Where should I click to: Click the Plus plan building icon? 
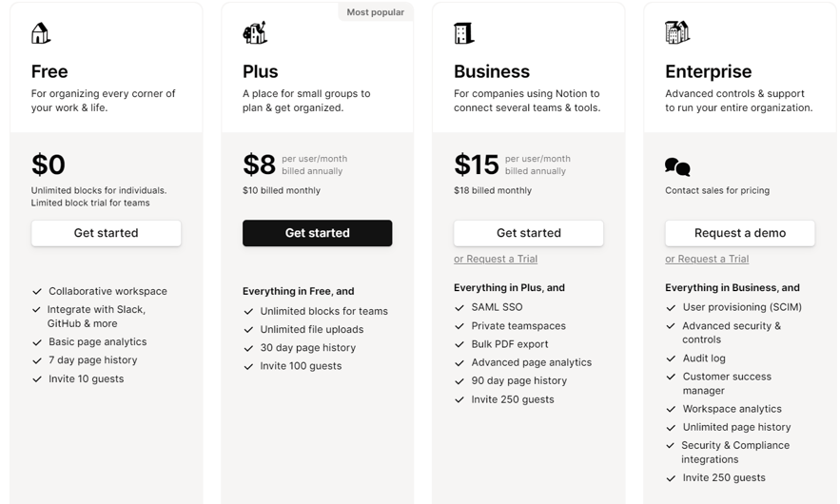point(254,32)
